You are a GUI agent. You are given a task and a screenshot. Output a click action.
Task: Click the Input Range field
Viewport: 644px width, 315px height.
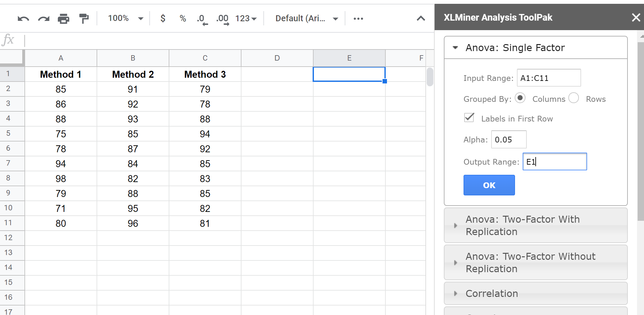(549, 78)
